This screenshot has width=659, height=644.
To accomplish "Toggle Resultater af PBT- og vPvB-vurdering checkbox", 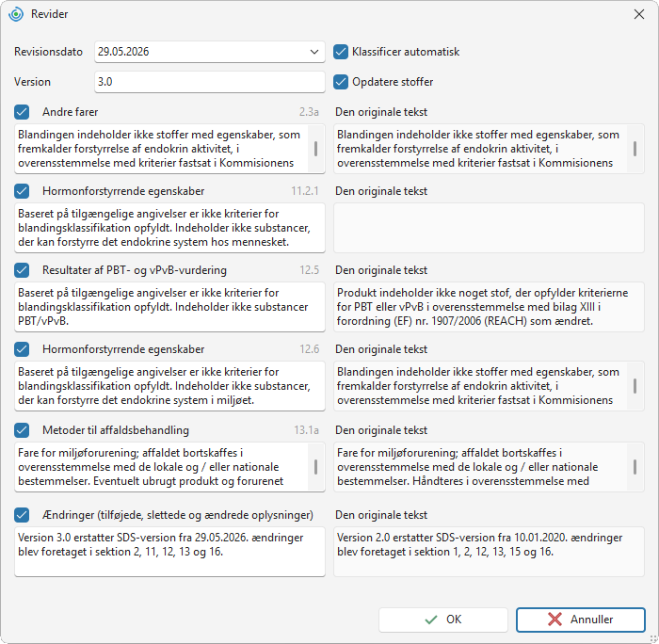I will [22, 270].
